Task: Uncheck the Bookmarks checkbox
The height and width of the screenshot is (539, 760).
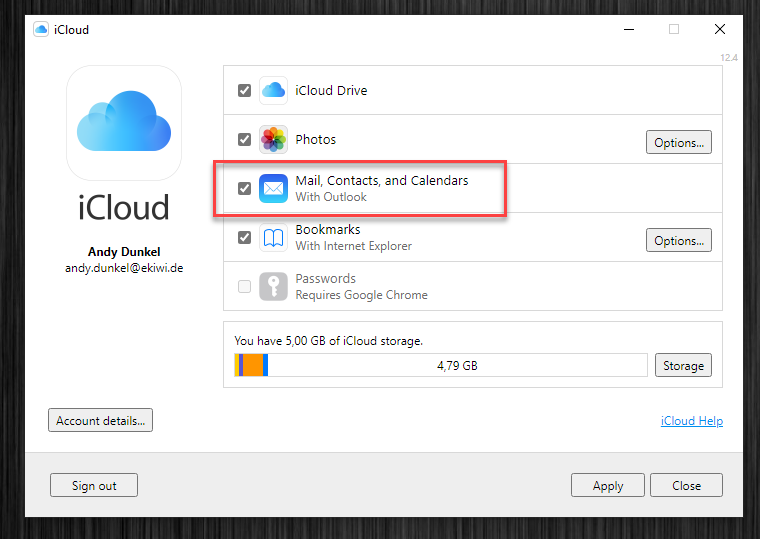Action: [244, 238]
